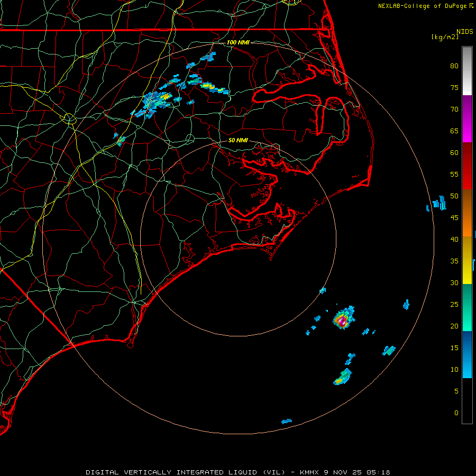476x476 pixels.
Task: Pick the orange-brown segment of the color scale
Action: pyautogui.click(x=467, y=213)
